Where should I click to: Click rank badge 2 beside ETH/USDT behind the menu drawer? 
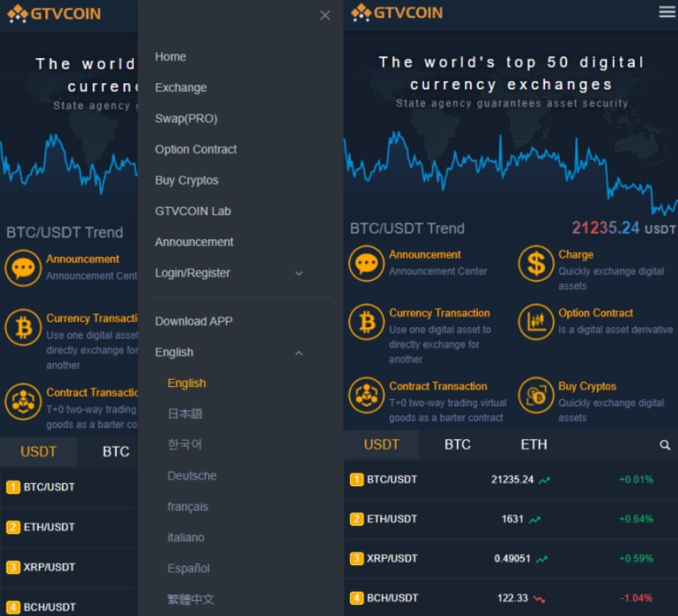14,527
